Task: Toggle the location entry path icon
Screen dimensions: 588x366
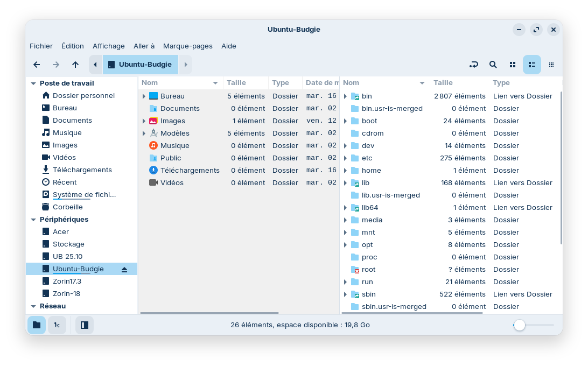Action: coord(473,65)
